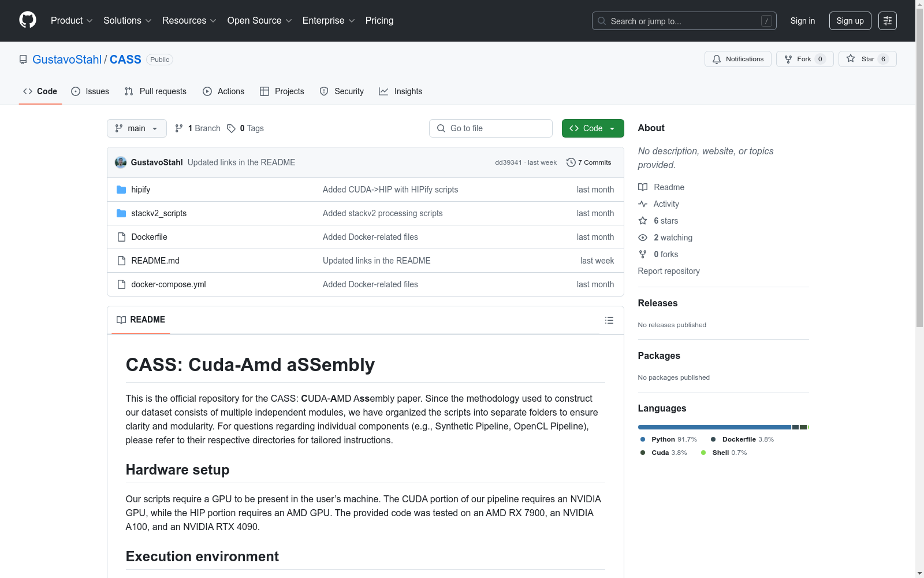Click the docker-compose.yml file icon
Screen dimensions: 924x578
[121, 284]
